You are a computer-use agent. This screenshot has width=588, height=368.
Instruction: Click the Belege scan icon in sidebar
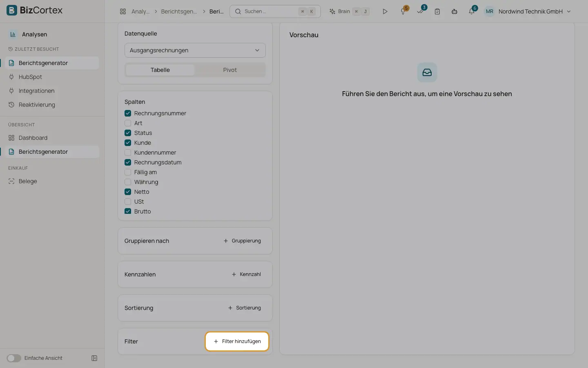tap(11, 181)
